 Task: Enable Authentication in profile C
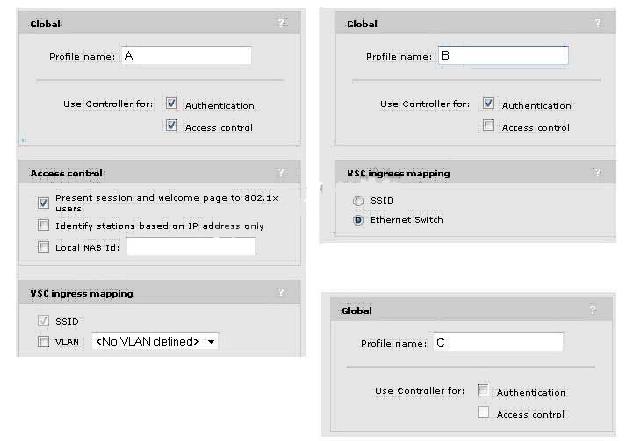pyautogui.click(x=483, y=390)
